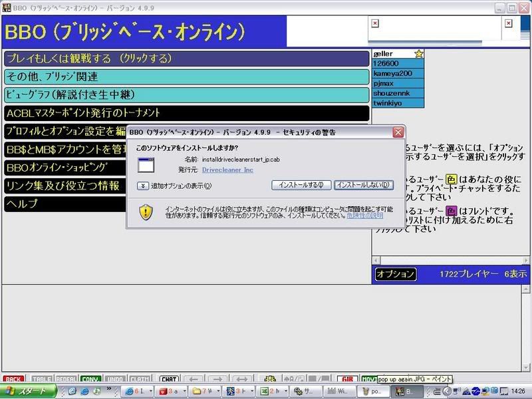Click the オプション button
Viewport: 532px width, 399px height.
(x=396, y=274)
